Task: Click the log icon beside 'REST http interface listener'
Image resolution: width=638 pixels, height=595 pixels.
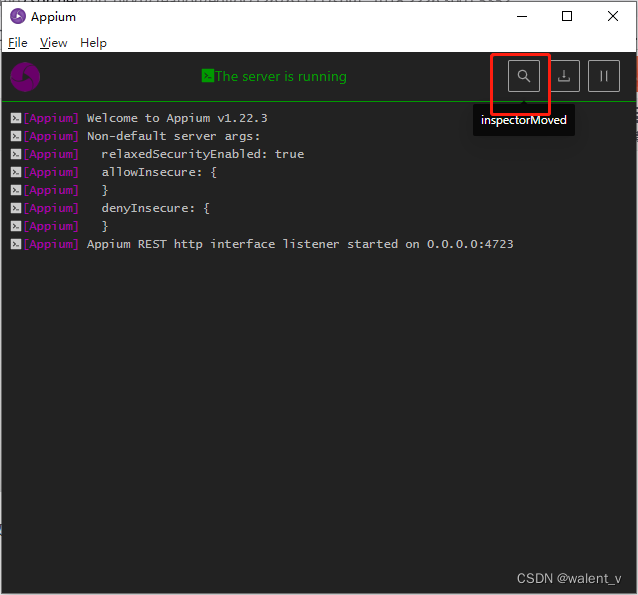Action: click(x=16, y=244)
